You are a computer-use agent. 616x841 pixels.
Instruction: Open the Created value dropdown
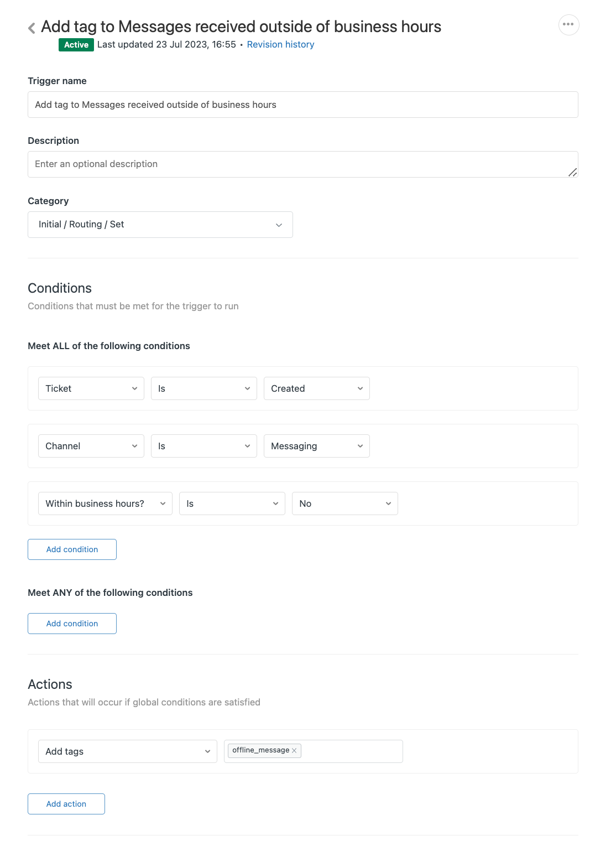(317, 388)
